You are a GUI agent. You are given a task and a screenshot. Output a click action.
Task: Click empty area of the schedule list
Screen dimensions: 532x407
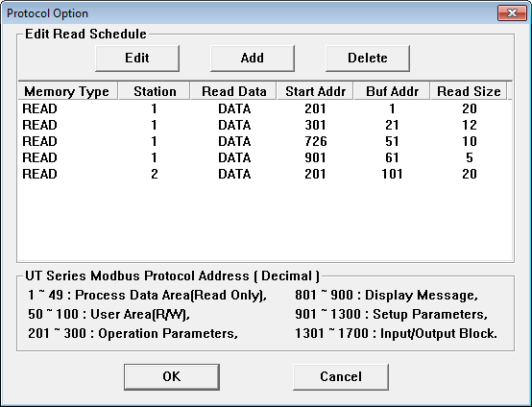(265, 222)
